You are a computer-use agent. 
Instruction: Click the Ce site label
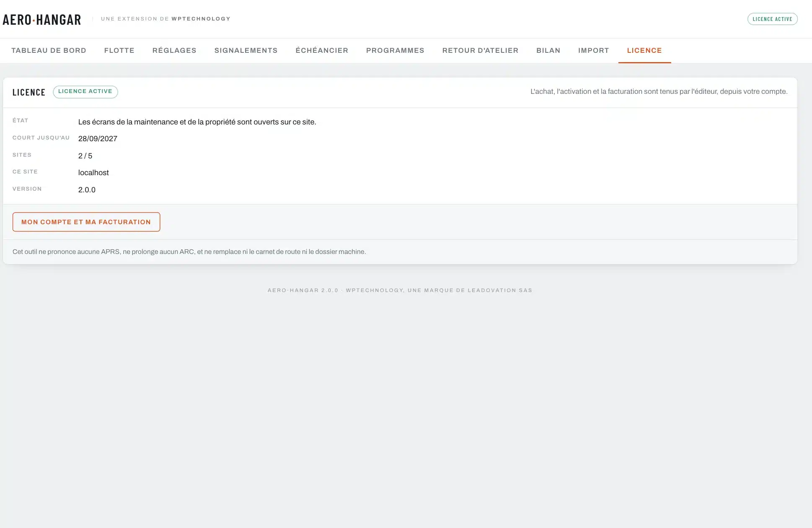(x=25, y=172)
